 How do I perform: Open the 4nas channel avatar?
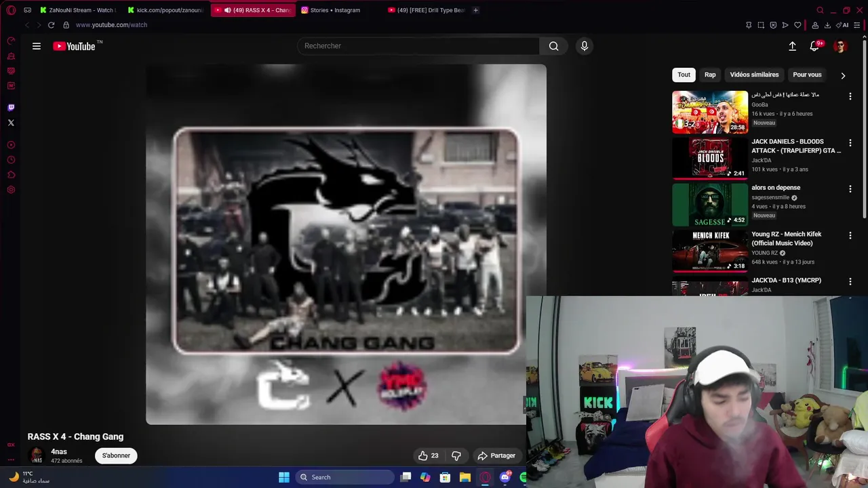coord(37,455)
